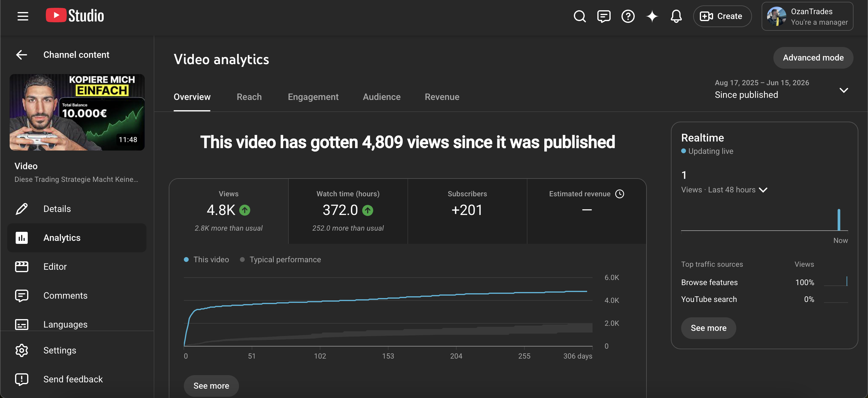The height and width of the screenshot is (398, 868).
Task: Go back with Channel content arrow
Action: pos(22,54)
